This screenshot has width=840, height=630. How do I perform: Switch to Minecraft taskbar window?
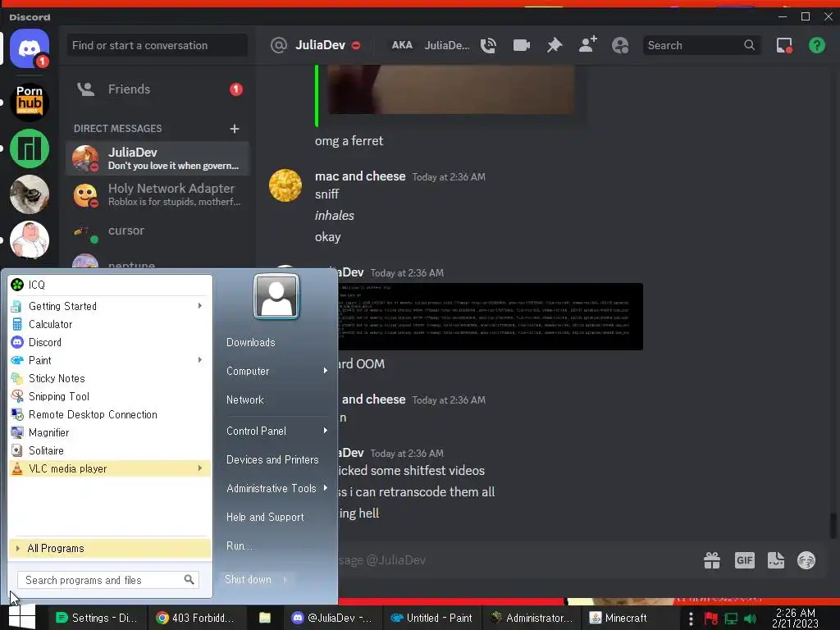tap(619, 618)
